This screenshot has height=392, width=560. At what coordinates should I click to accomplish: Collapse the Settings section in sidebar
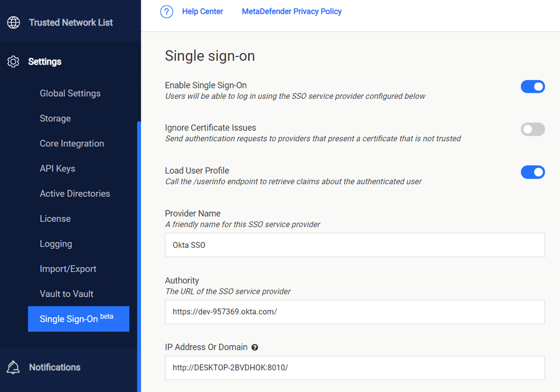[45, 62]
